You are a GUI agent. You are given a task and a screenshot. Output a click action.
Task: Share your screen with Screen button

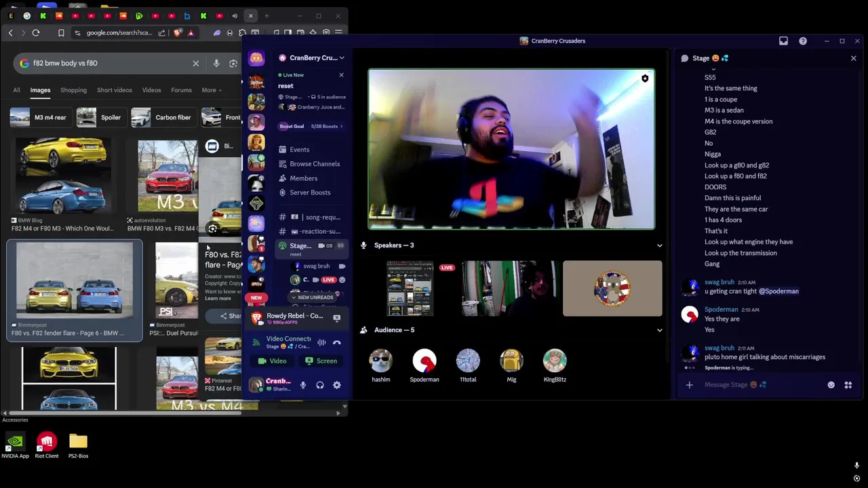tap(321, 361)
